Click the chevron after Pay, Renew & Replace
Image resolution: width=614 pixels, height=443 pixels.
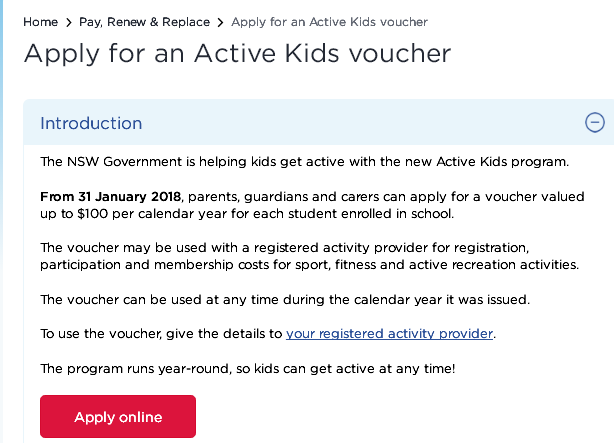(220, 23)
